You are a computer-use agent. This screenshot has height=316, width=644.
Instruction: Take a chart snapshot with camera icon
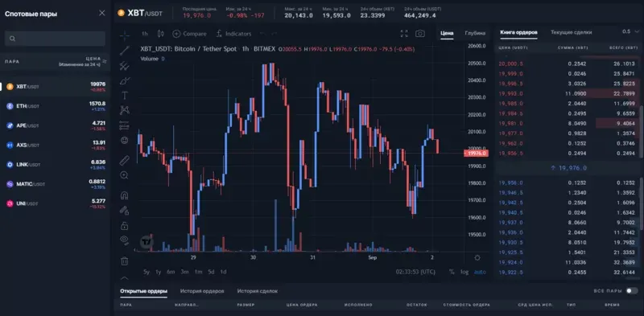pyautogui.click(x=419, y=34)
